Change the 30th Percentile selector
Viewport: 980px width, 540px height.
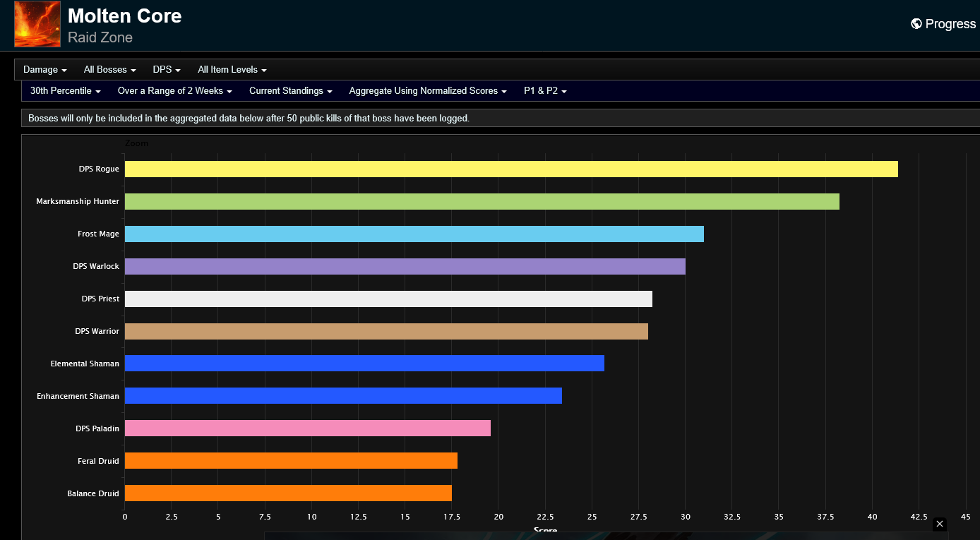click(66, 91)
